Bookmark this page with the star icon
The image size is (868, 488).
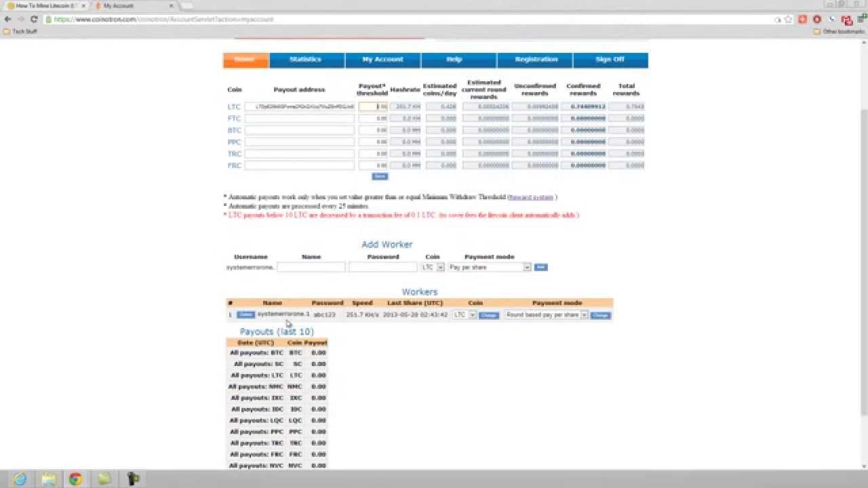click(x=789, y=20)
